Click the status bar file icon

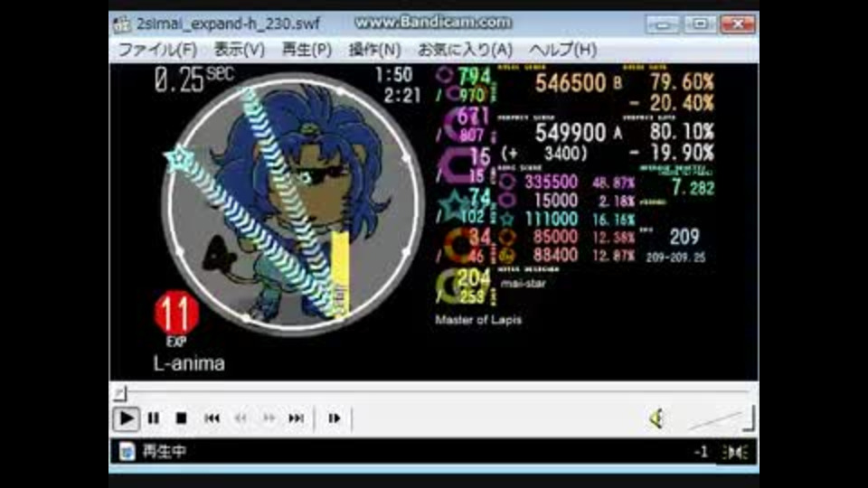tap(127, 452)
